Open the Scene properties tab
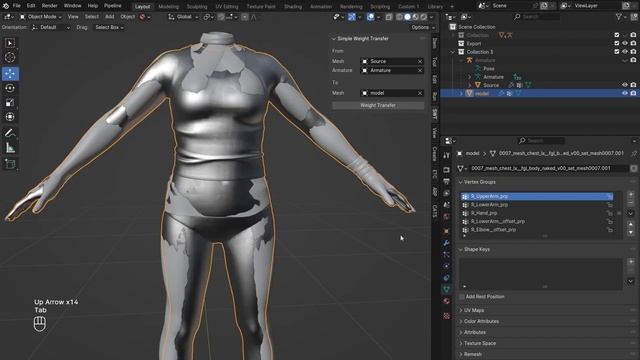Image resolution: width=640 pixels, height=360 pixels. pyautogui.click(x=446, y=204)
